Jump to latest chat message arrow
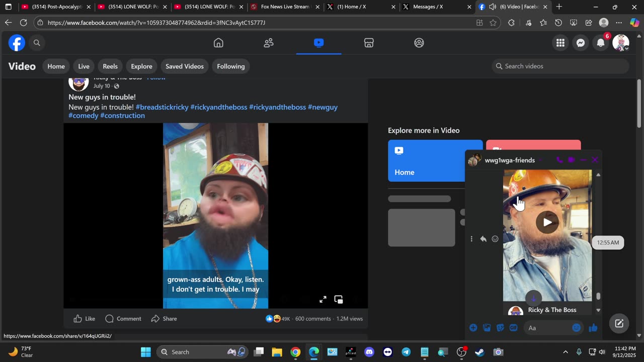This screenshot has height=362, width=644. tap(533, 298)
